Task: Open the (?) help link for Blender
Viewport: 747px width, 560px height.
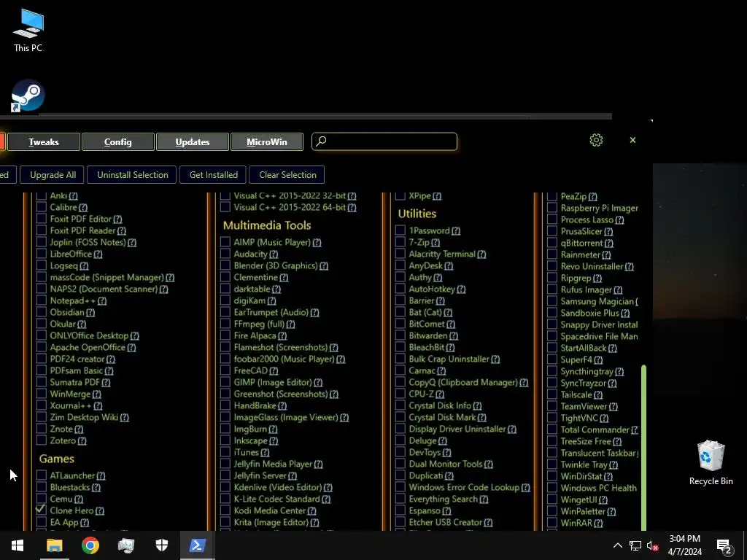Action: click(x=324, y=265)
